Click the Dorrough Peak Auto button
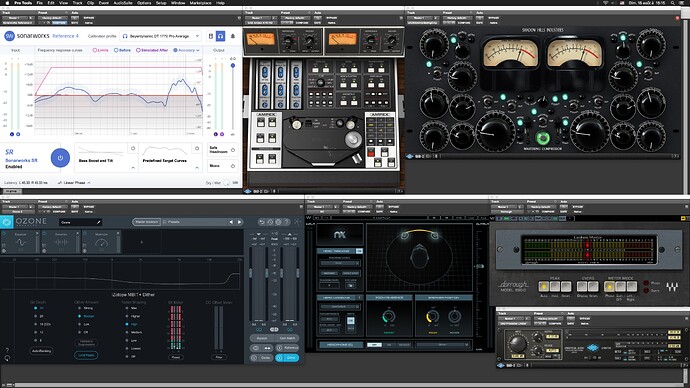This screenshot has width=690, height=388. (x=543, y=287)
